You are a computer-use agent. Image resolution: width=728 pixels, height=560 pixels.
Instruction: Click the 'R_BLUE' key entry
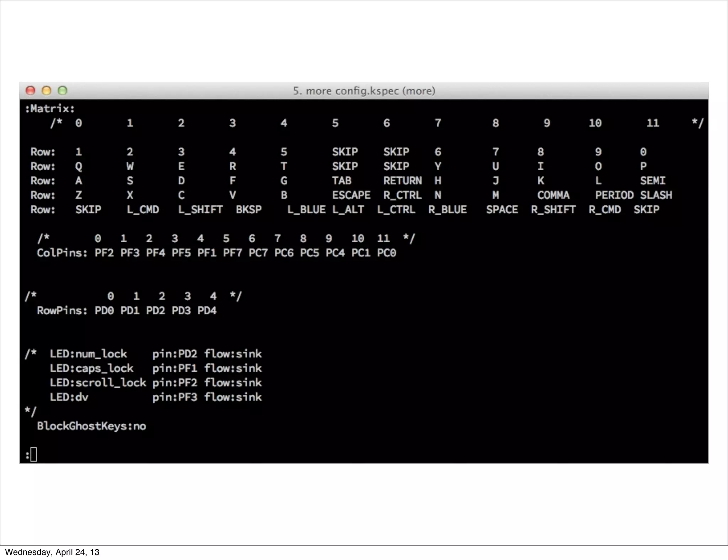[x=448, y=210]
